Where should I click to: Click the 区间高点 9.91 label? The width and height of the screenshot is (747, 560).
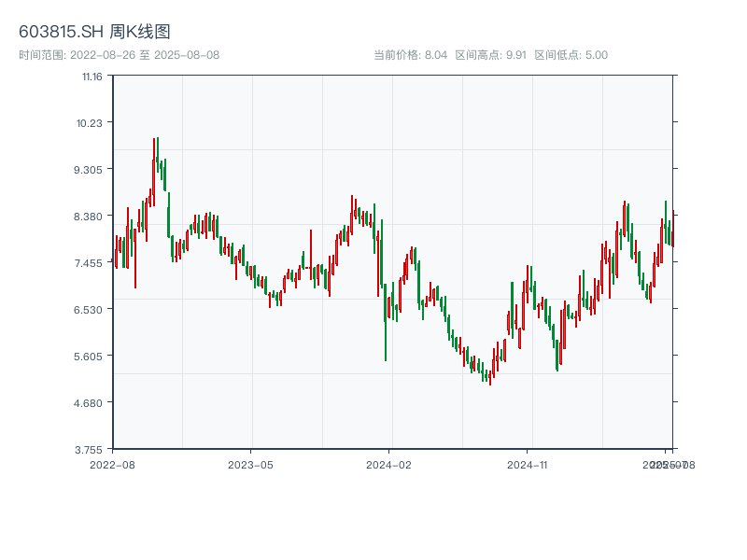[490, 55]
